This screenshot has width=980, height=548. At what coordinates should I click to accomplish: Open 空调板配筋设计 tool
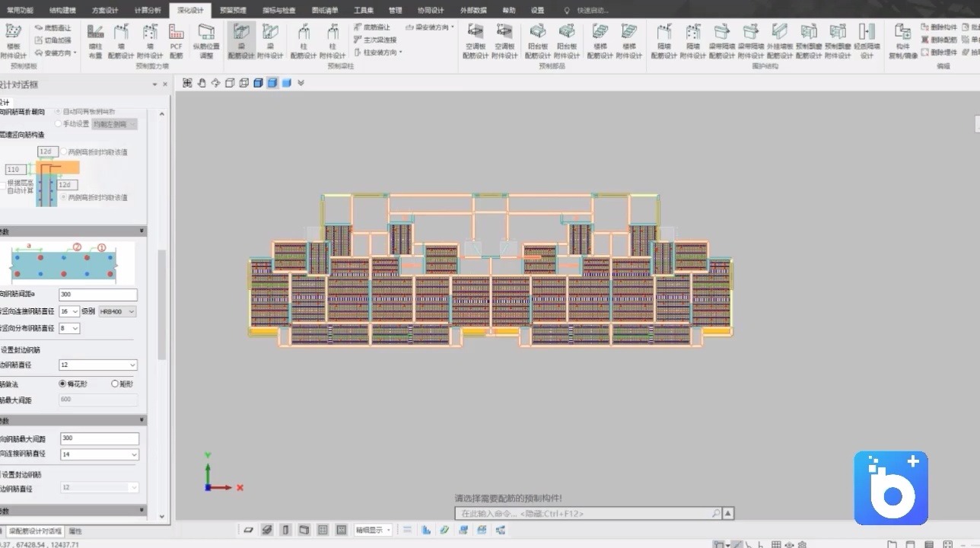tap(476, 40)
